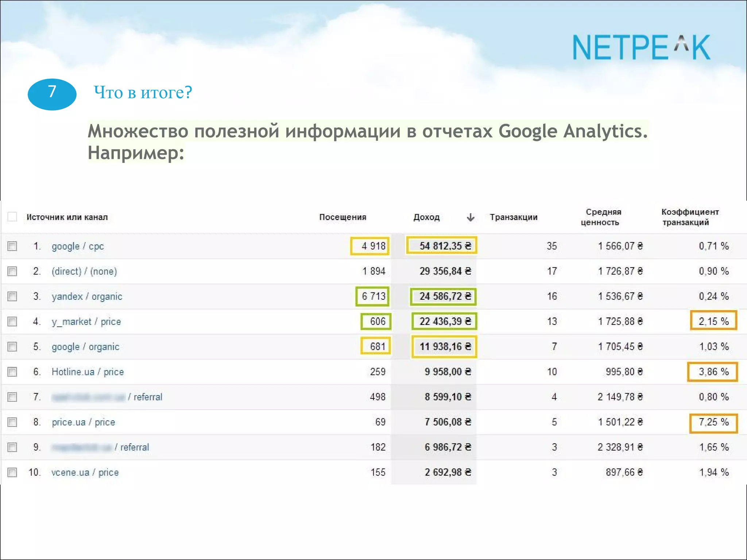Viewport: 747px width, 560px height.
Task: Click the average value 2 328,91 ₴
Action: 620,447
